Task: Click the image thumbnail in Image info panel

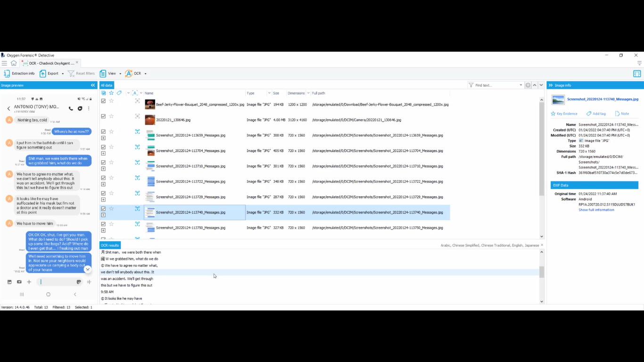Action: coord(558,99)
